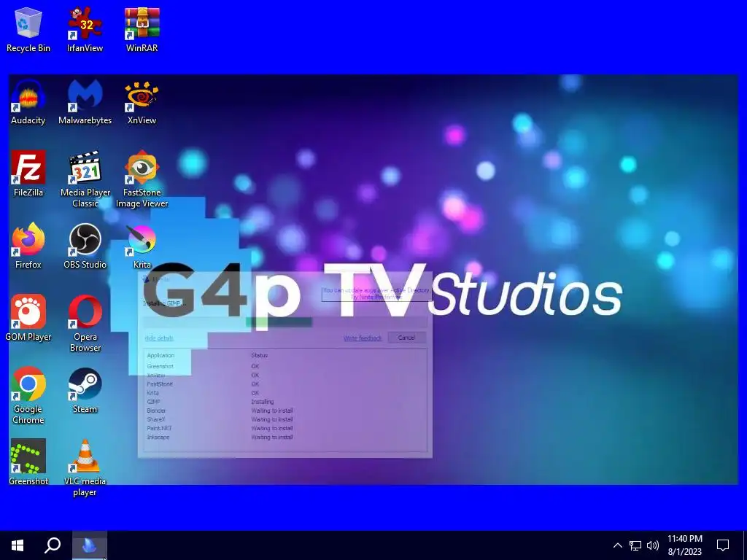Viewport: 747px width, 560px height.
Task: Open the volume tray icon
Action: tap(653, 545)
